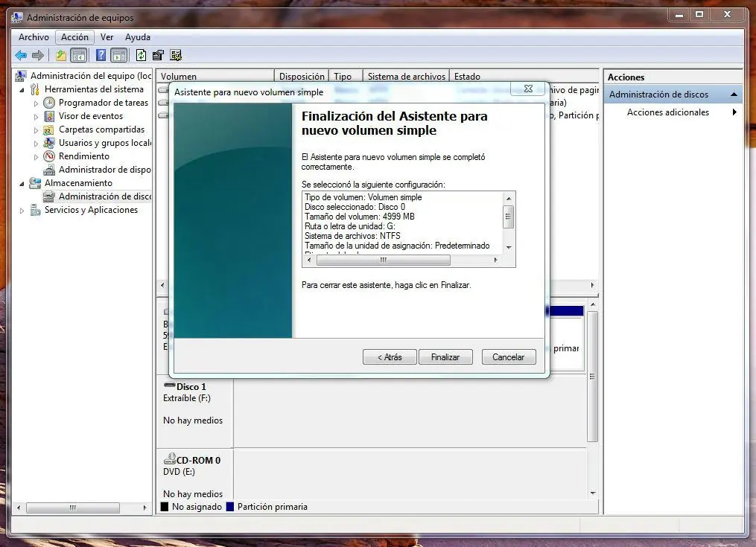Click the back arrow toolbar icon

21,55
